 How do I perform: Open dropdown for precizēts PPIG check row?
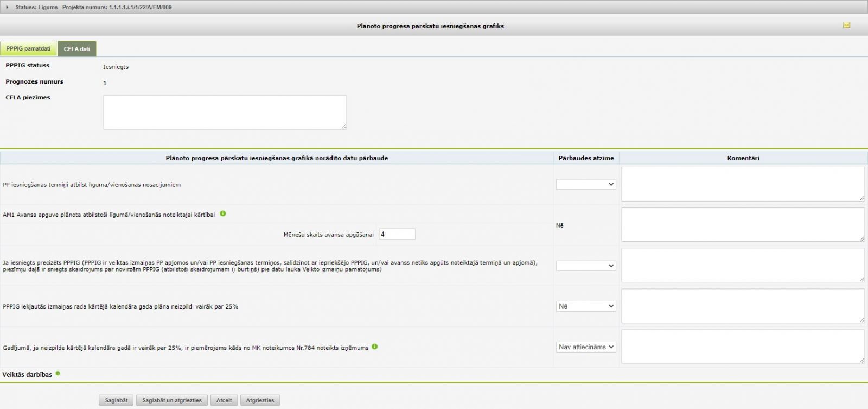point(586,266)
